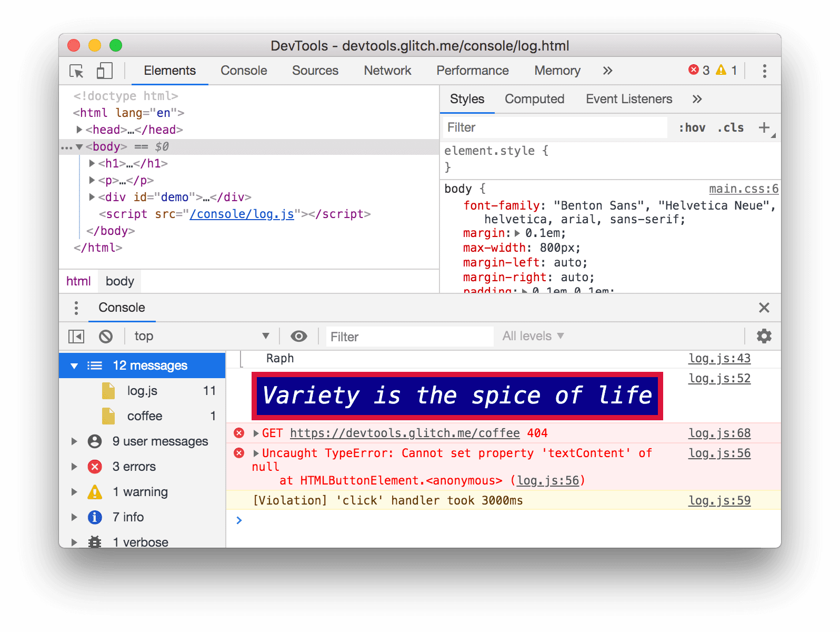Click the console Filter input field
This screenshot has width=840, height=632.
pos(409,337)
